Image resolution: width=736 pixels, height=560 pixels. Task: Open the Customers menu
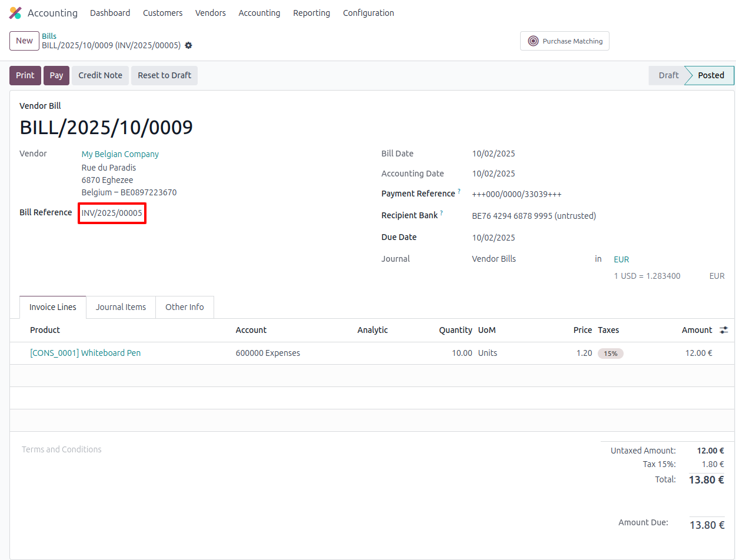click(x=163, y=13)
